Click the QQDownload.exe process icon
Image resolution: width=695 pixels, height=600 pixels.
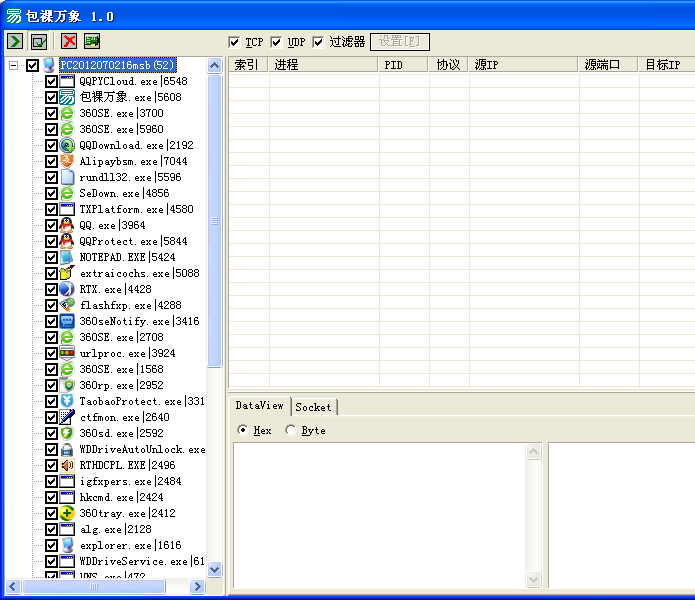[67, 145]
